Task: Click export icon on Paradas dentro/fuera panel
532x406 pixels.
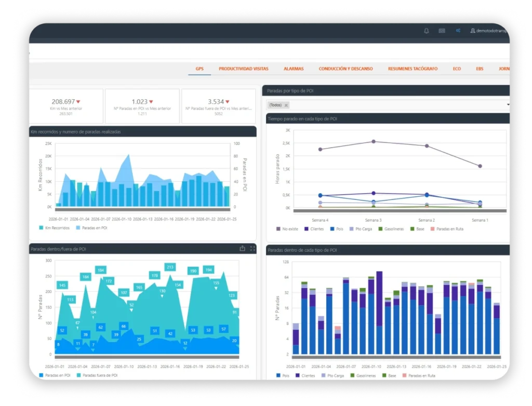Action: click(242, 248)
